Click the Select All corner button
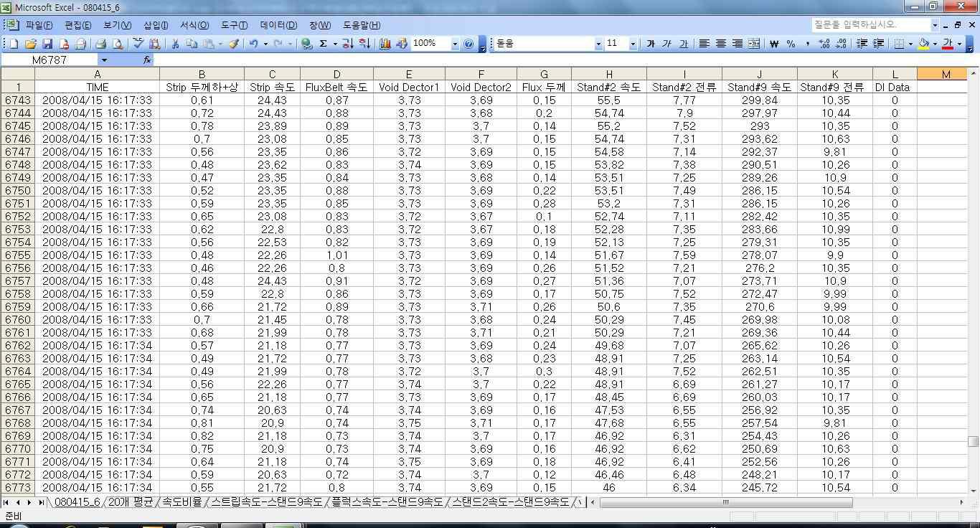The height and width of the screenshot is (528, 980). (17, 74)
